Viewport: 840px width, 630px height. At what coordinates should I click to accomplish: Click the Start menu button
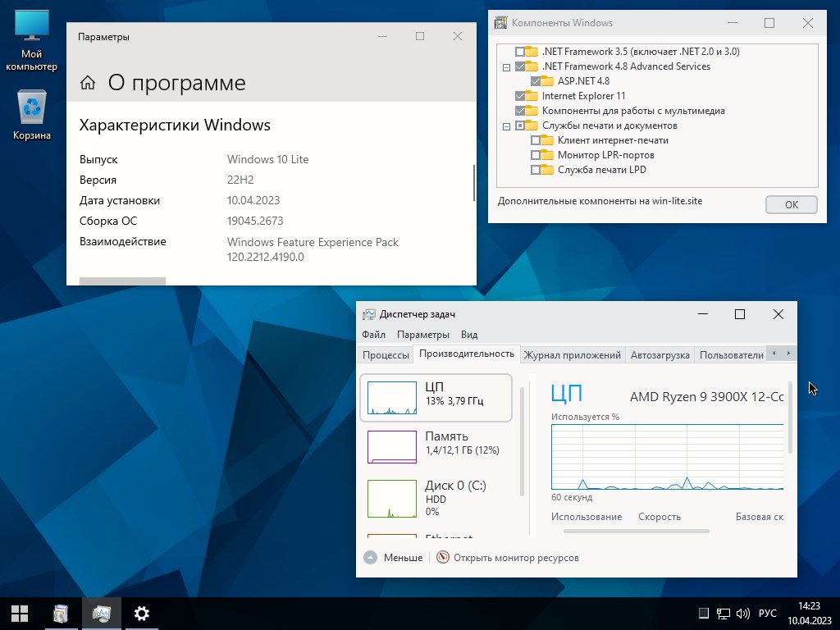(19, 613)
